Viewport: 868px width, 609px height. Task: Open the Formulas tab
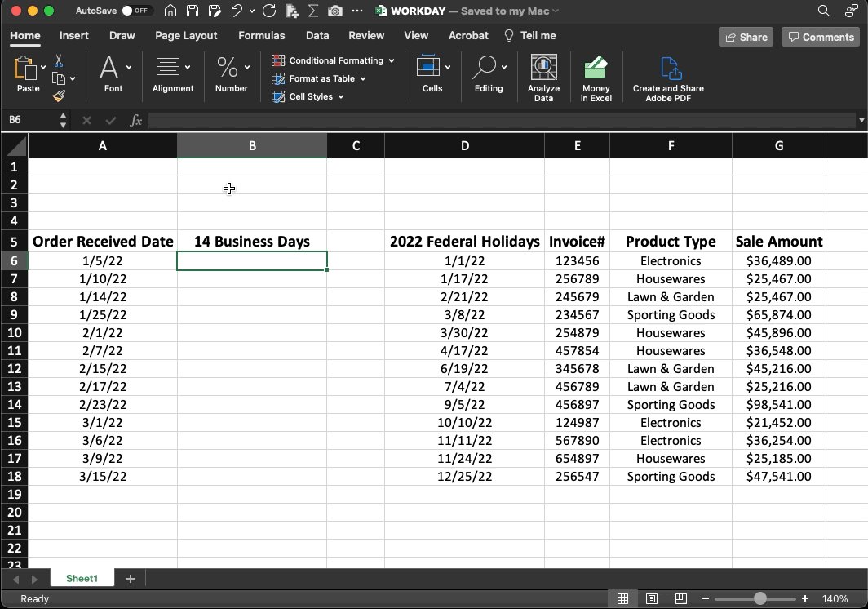[x=261, y=35]
